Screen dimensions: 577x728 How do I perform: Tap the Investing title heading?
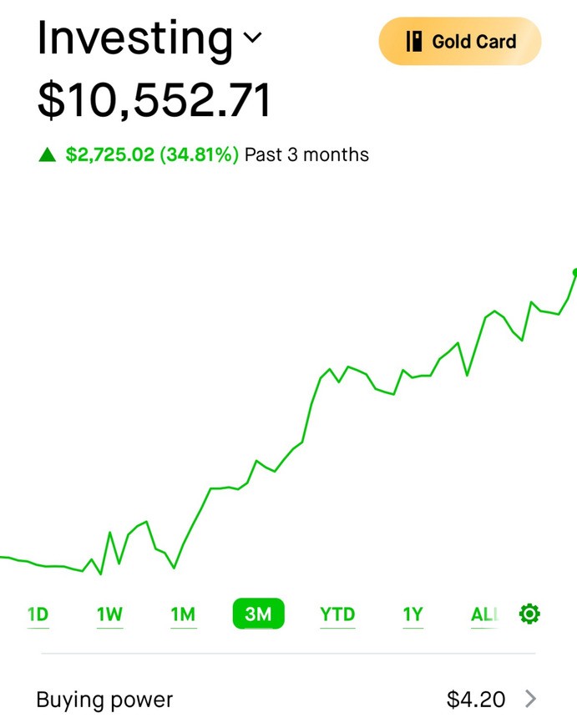[x=134, y=39]
